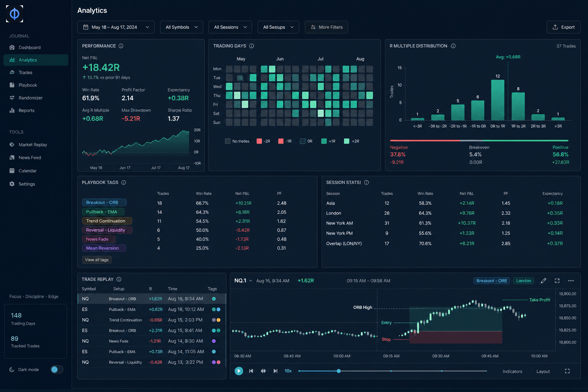The height and width of the screenshot is (392, 588).
Task: Open the Performance info icon
Action: pyautogui.click(x=121, y=46)
